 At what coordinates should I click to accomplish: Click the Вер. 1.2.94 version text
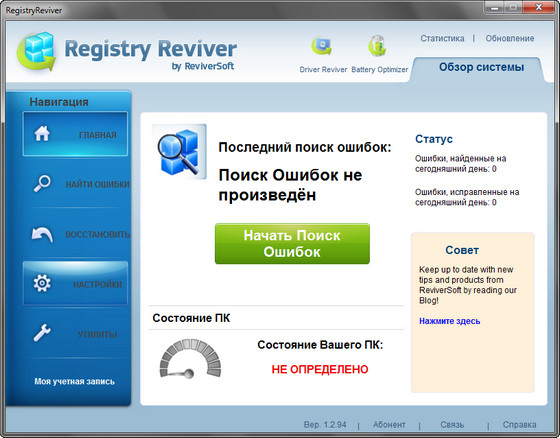325,424
